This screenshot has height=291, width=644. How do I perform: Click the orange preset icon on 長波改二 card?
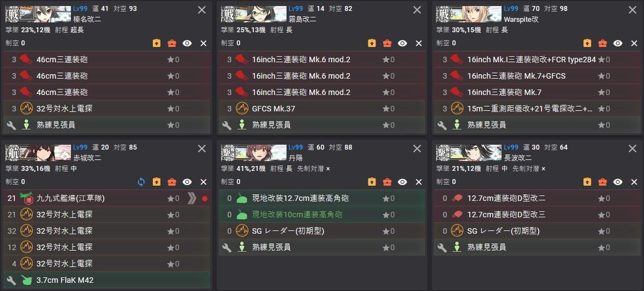click(587, 182)
